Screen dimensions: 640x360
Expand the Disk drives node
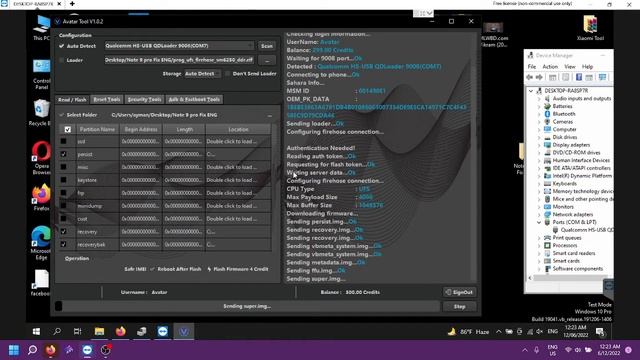539,138
